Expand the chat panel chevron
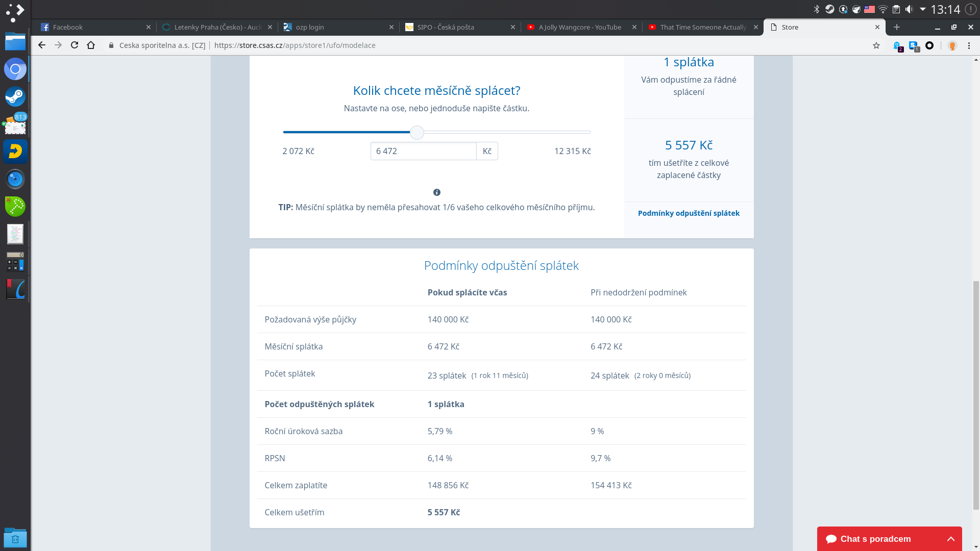Screen dimensions: 980x551 pos(951,539)
